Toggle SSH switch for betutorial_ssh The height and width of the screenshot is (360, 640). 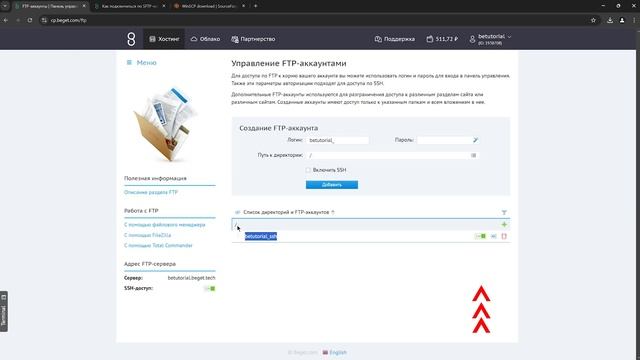pos(480,236)
